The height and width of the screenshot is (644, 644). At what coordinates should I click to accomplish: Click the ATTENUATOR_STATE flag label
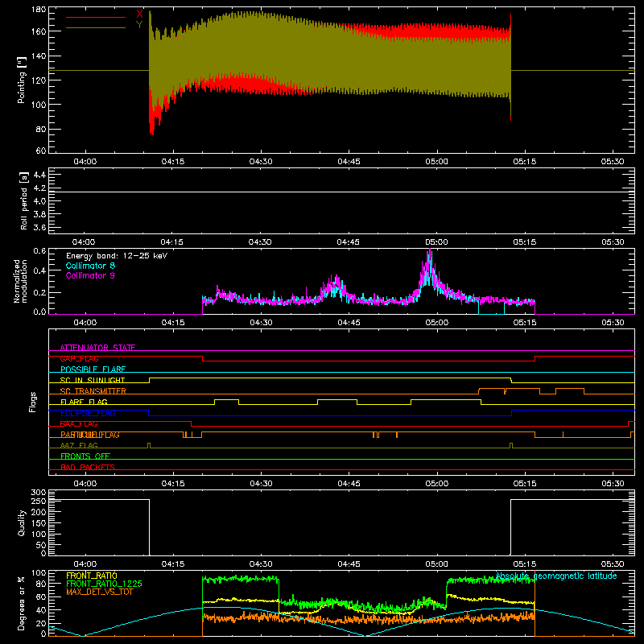click(97, 348)
